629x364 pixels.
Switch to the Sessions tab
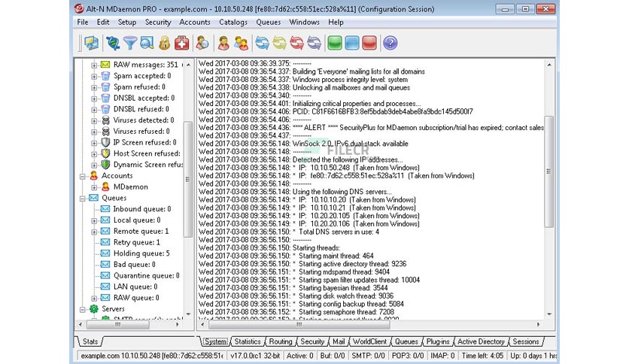(526, 341)
